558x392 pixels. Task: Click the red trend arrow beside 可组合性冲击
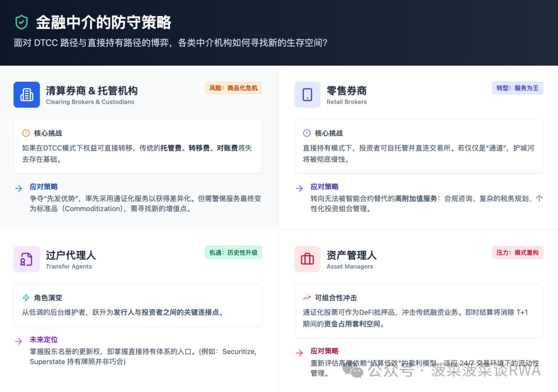307,297
